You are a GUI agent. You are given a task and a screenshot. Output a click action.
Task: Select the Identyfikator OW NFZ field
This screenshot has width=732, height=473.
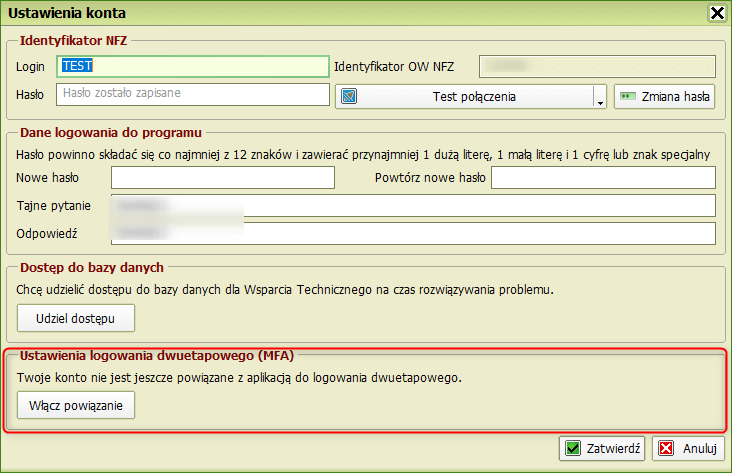pos(598,66)
